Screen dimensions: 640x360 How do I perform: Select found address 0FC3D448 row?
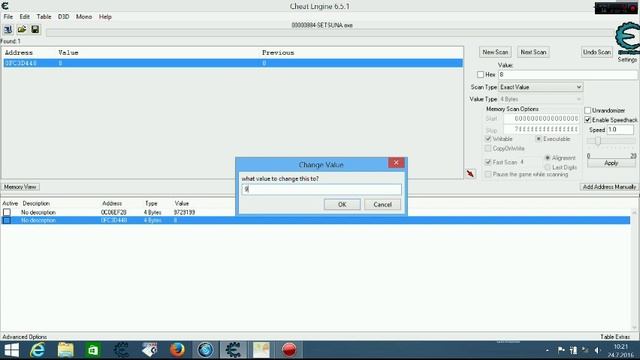(233, 63)
